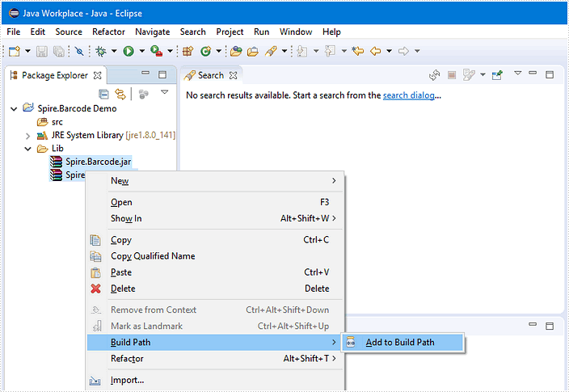569x392 pixels.
Task: Select Import... from context menu
Action: click(x=215, y=380)
